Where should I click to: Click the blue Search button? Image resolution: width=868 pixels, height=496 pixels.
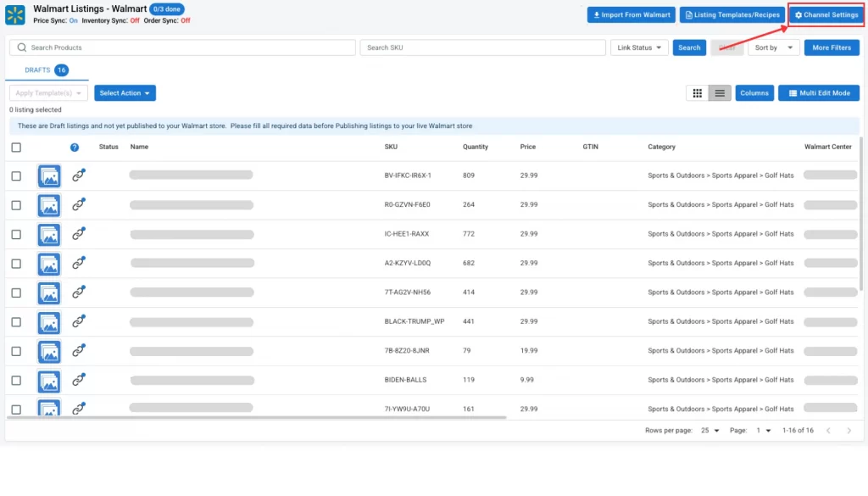pos(689,47)
